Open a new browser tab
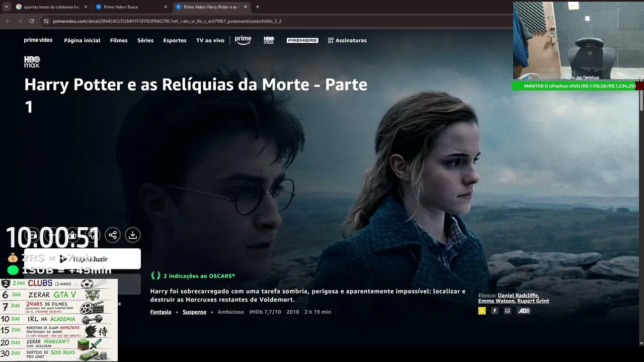Screen dimensions: 644x362 pos(258,7)
